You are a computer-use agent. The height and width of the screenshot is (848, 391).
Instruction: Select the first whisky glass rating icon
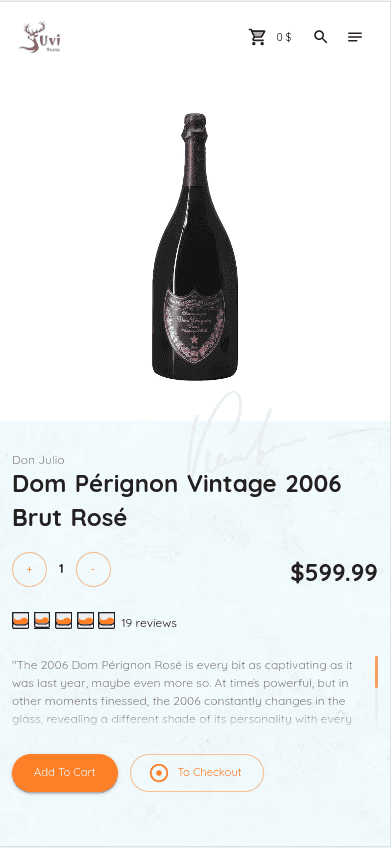pyautogui.click(x=21, y=620)
